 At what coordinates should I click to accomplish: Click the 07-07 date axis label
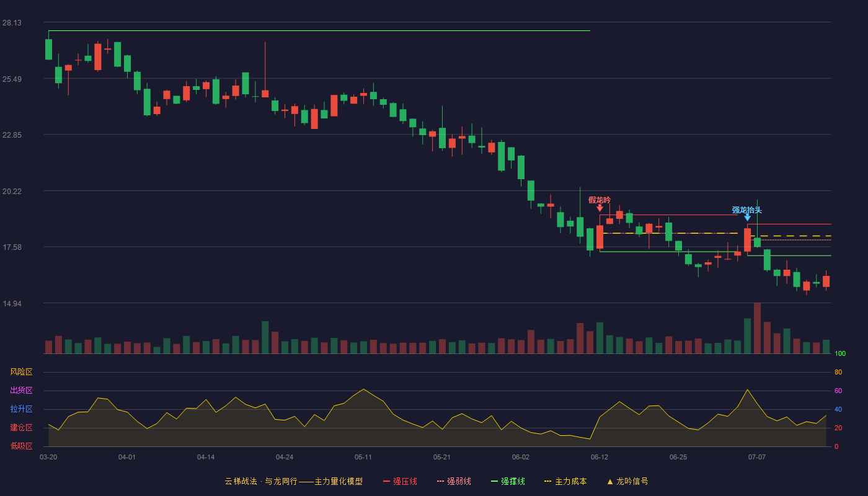coord(757,457)
